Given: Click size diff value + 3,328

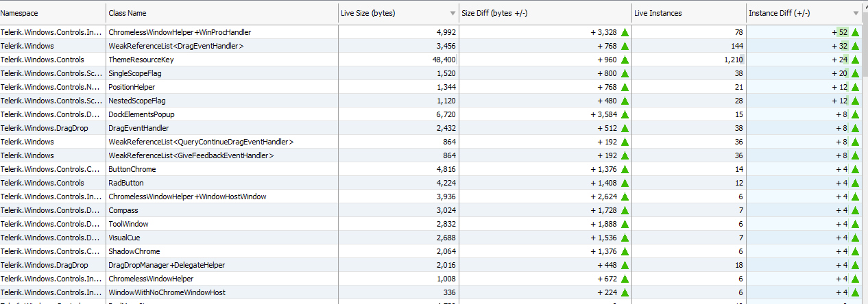Looking at the screenshot, I should pos(603,32).
